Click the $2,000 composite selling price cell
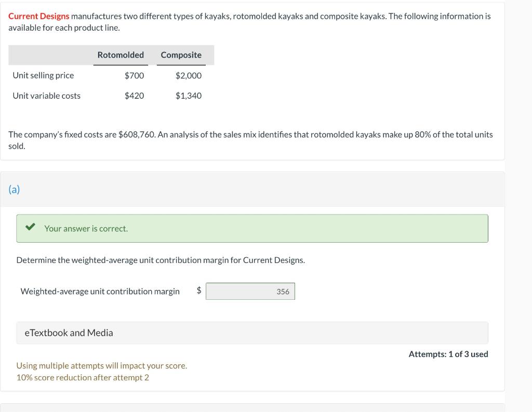This screenshot has height=412, width=532. (188, 75)
